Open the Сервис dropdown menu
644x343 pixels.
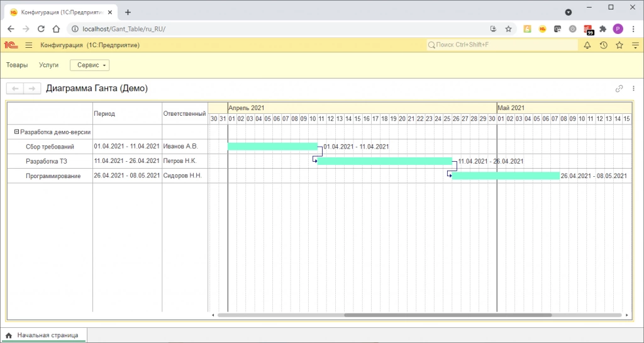tap(89, 65)
